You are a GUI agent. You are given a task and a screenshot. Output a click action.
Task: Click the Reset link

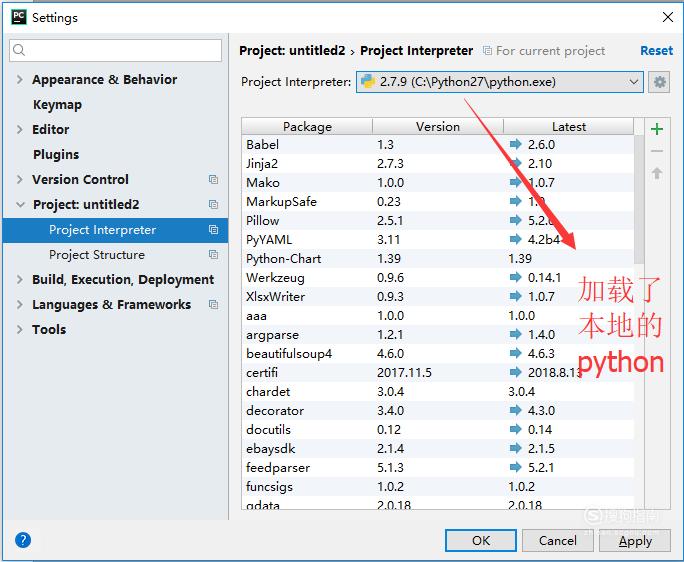coord(657,50)
